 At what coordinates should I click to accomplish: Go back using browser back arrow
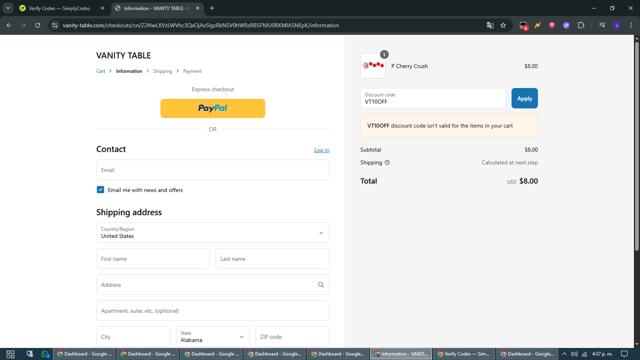[9, 25]
